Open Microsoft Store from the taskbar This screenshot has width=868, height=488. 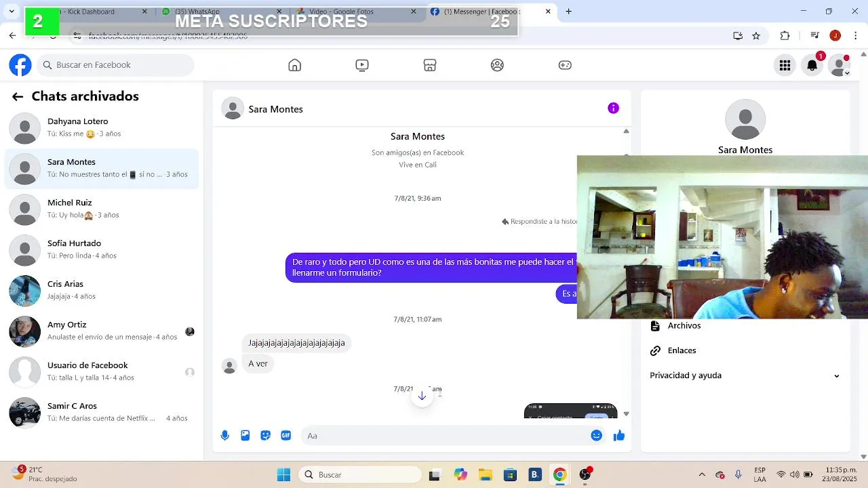click(510, 474)
